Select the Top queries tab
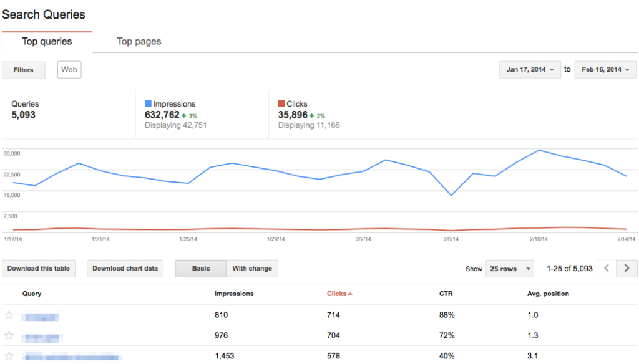 (47, 42)
